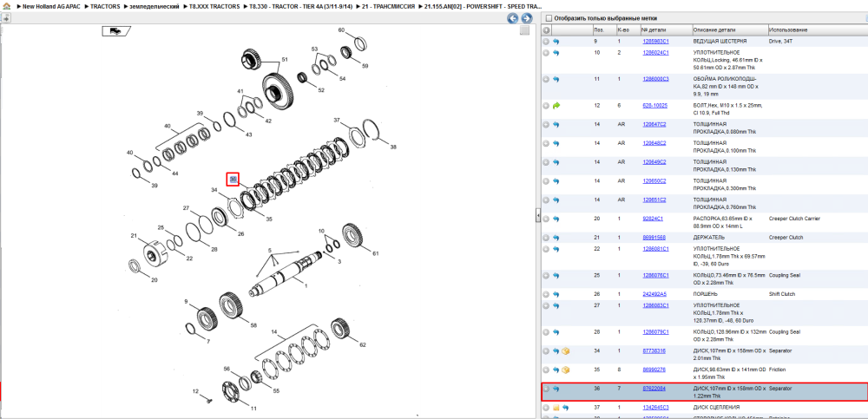Image resolution: width=868 pixels, height=419 pixels.
Task: Click the pin/expand icon above diagram
Action: tap(5, 18)
